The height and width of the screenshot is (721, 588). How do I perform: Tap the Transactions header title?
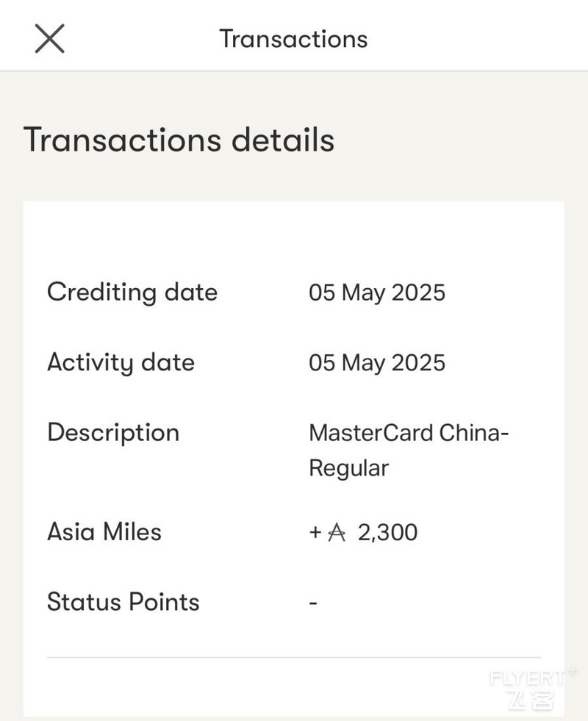point(293,39)
